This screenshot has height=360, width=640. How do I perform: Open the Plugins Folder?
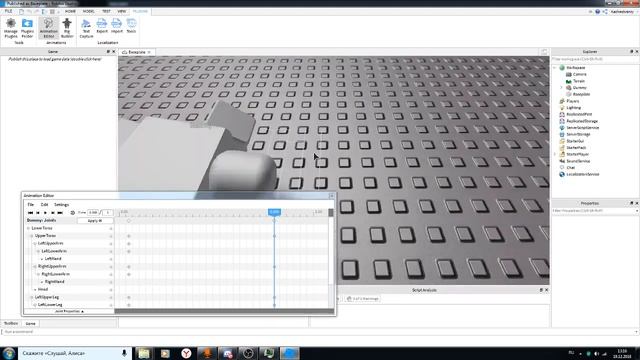click(x=27, y=28)
